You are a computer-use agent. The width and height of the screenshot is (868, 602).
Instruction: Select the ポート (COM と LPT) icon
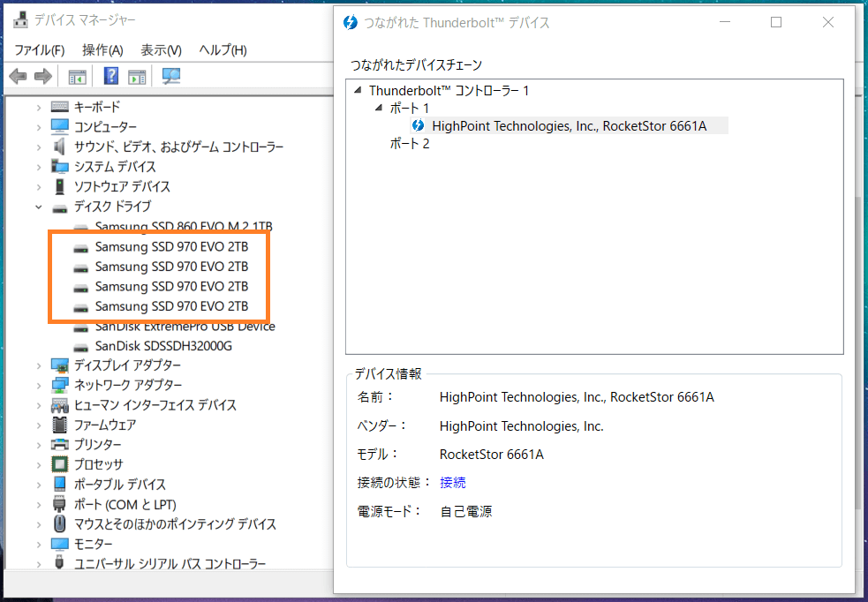[x=60, y=505]
